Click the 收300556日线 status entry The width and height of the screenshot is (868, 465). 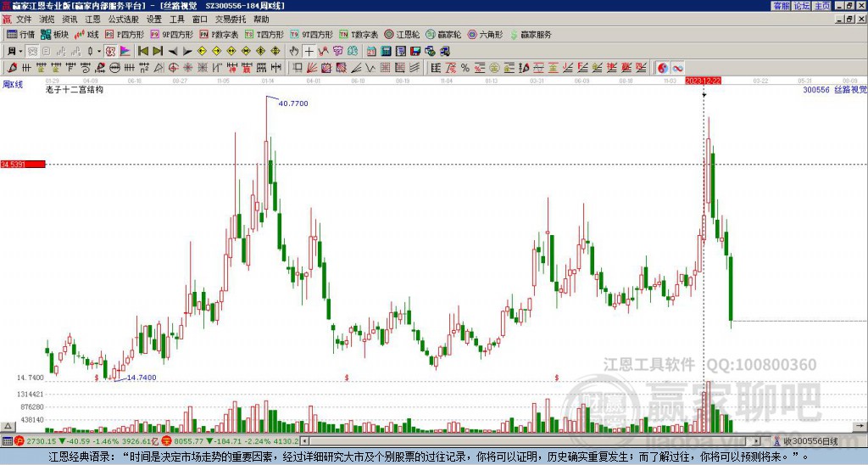tap(810, 441)
